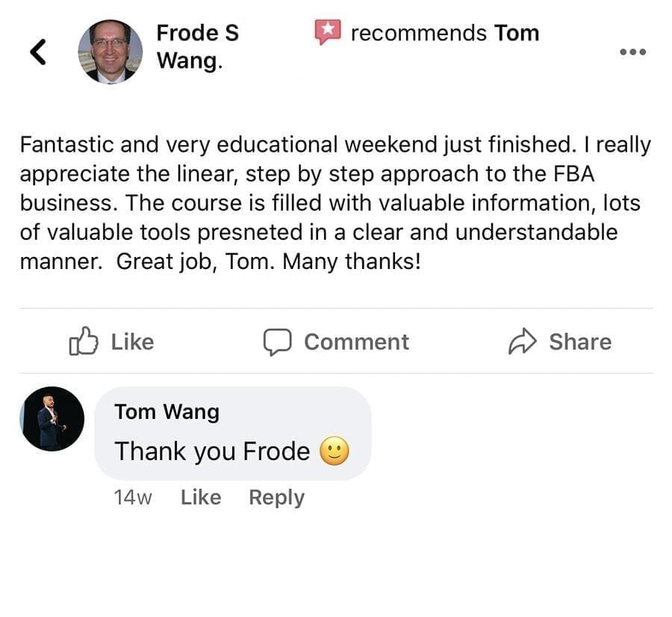Tap the share arrow icon
Image resolution: width=672 pixels, height=617 pixels.
(x=523, y=342)
